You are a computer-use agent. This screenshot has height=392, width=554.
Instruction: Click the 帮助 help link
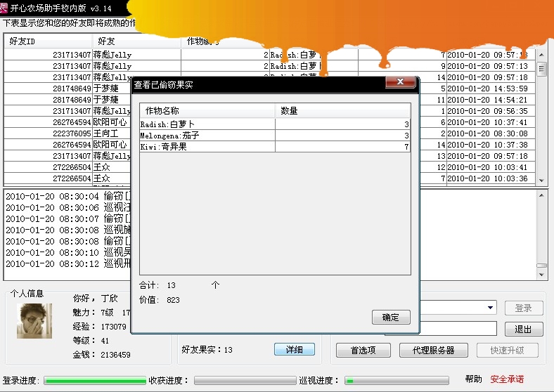click(x=473, y=379)
